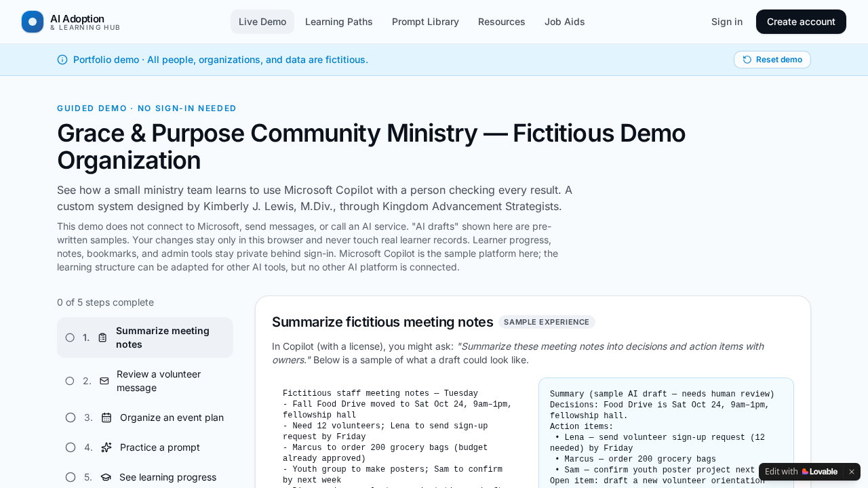Mark step 3 Organize an event plan circle

[71, 418]
